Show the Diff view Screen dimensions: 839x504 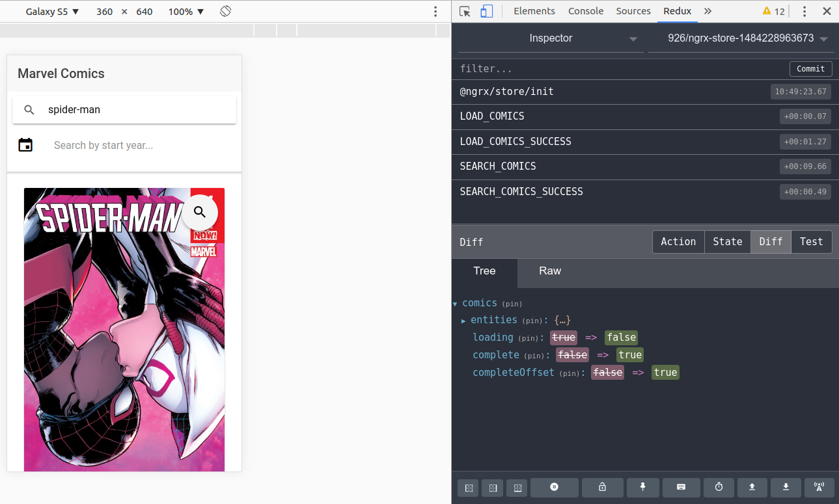click(x=771, y=242)
